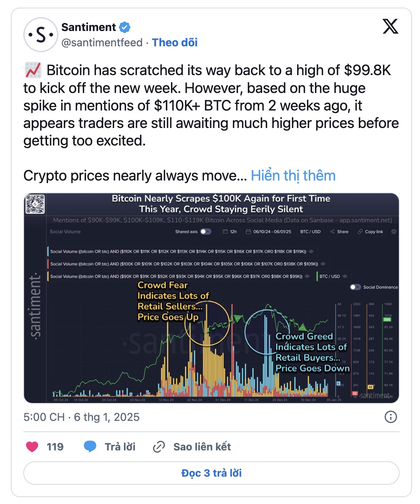This screenshot has height=504, width=420.
Task: Open the 06/10/24 - 06/01/25 date range picker
Action: coord(268,232)
